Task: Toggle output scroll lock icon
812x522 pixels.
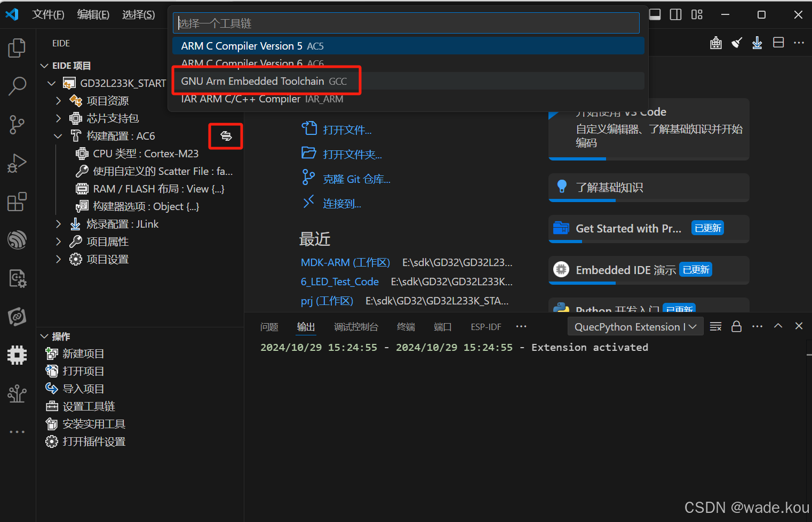Action: [737, 326]
